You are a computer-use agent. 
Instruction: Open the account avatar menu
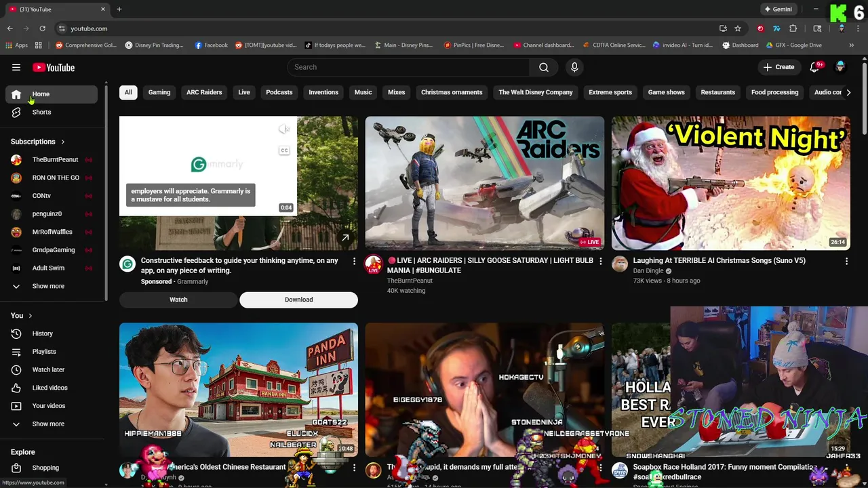coord(840,67)
